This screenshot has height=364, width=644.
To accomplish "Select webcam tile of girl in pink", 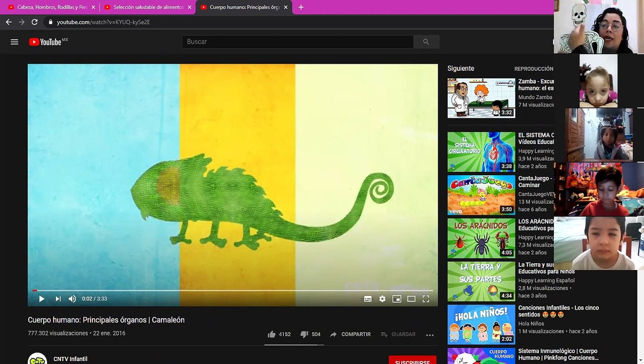I will [x=598, y=80].
